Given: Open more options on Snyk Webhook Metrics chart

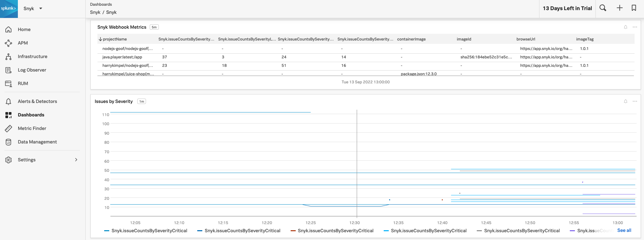Looking at the screenshot, I should pos(635,27).
